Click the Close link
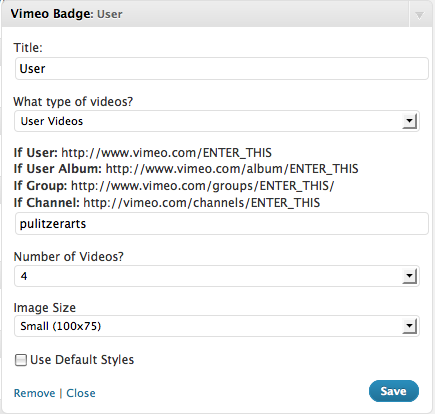Image resolution: width=435 pixels, height=414 pixels. (x=81, y=393)
